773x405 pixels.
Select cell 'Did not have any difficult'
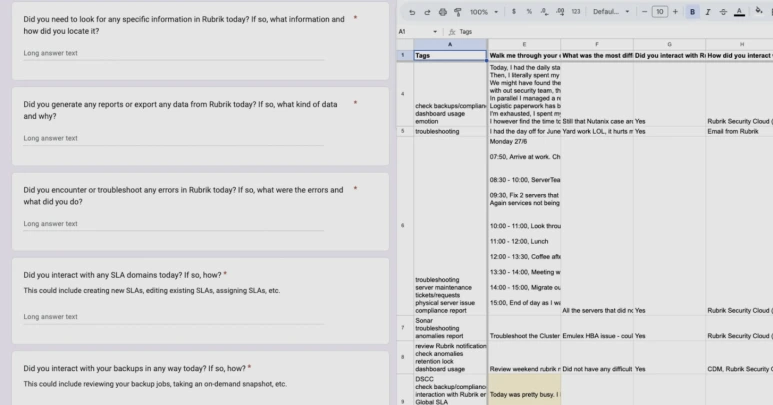tap(597, 357)
